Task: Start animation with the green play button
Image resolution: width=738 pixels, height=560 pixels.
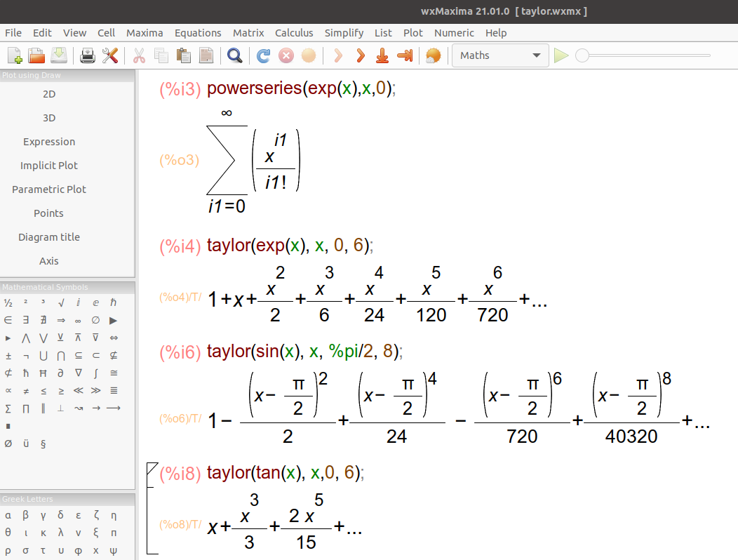Action: (561, 55)
